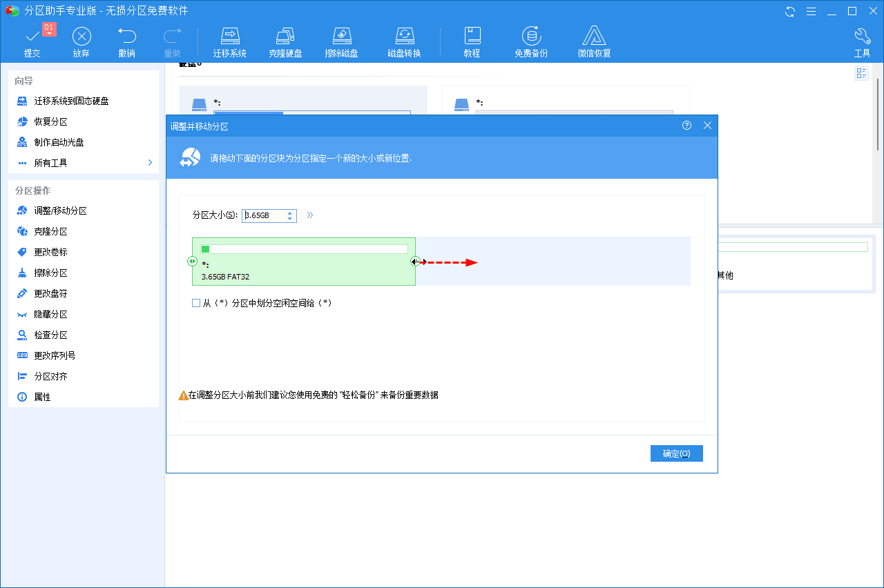Open the 磁盘转换 disk convert tool
This screenshot has width=884, height=588.
pos(404,42)
